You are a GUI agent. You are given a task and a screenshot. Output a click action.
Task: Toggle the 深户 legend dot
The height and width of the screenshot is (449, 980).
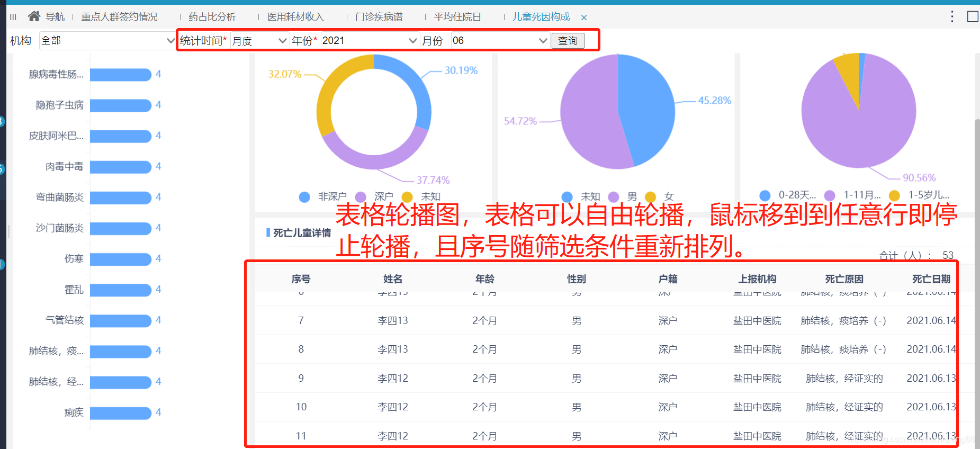point(361,197)
